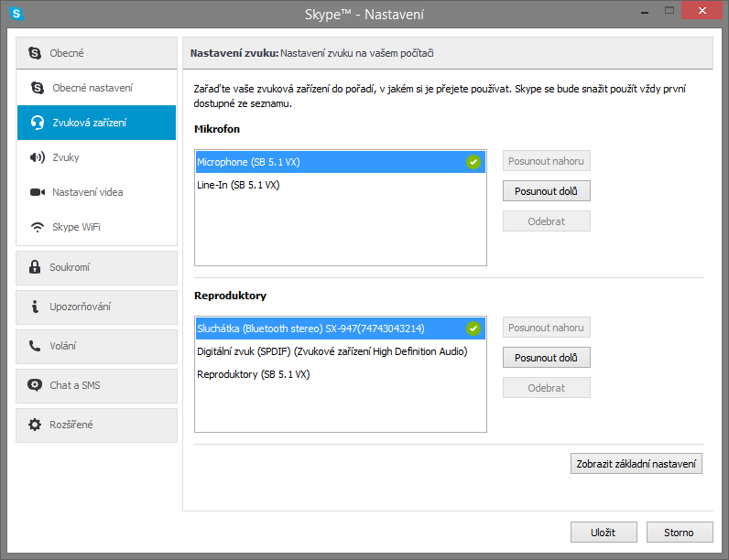Screen dimensions: 729x560
Task: Click the Skype icon beside Obecné
Action: 35,53
